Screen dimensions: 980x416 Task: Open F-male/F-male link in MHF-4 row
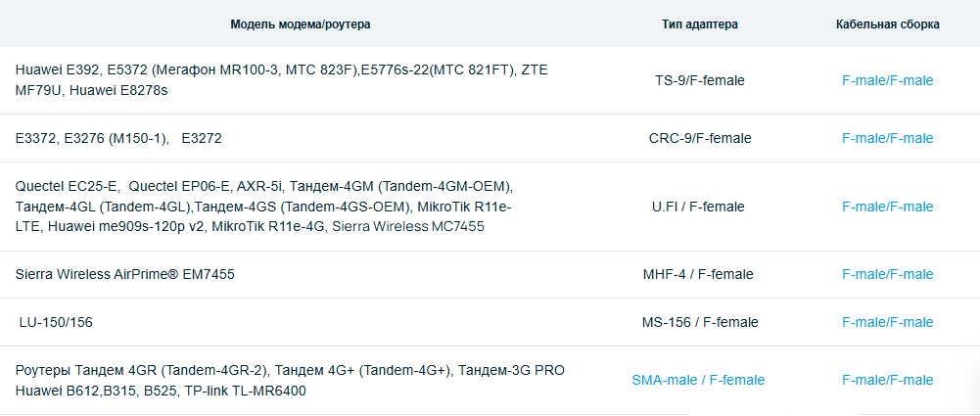click(887, 274)
